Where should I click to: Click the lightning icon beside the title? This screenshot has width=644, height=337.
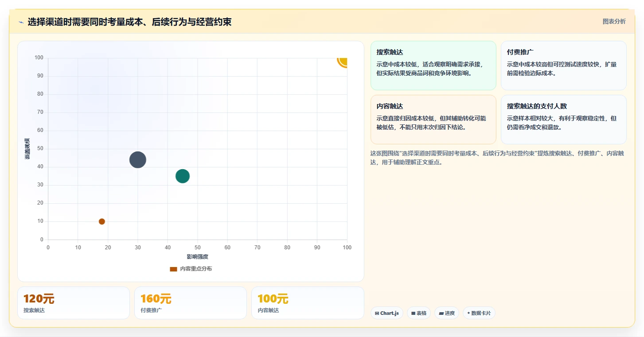tap(21, 22)
